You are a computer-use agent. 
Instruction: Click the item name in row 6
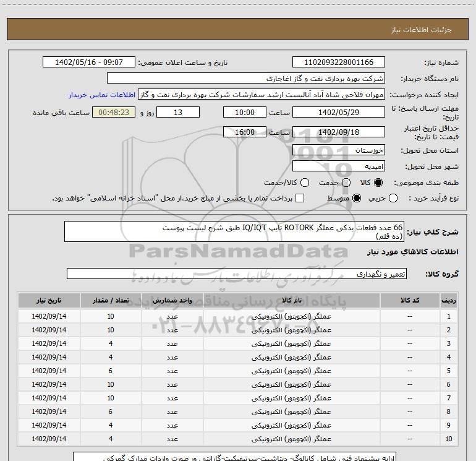click(291, 384)
